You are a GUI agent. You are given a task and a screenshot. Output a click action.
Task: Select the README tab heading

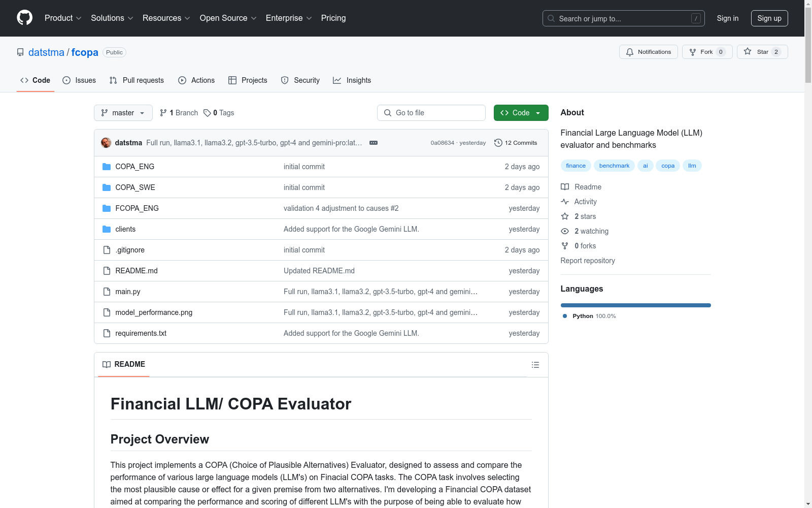(x=124, y=364)
